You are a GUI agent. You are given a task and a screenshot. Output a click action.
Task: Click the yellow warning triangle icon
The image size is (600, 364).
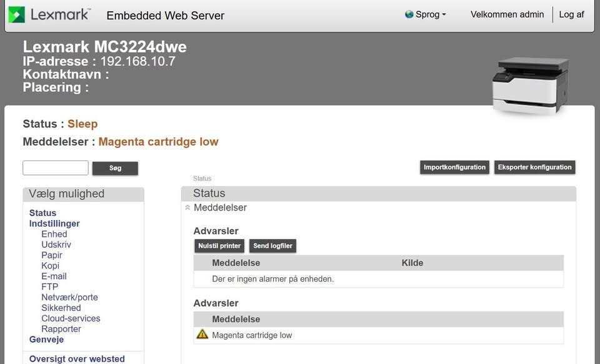202,334
